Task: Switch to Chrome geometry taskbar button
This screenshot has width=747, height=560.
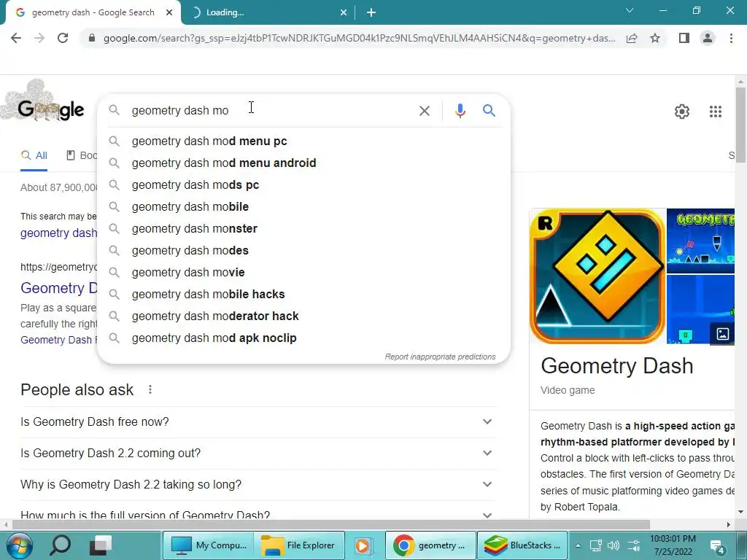Action: (430, 545)
